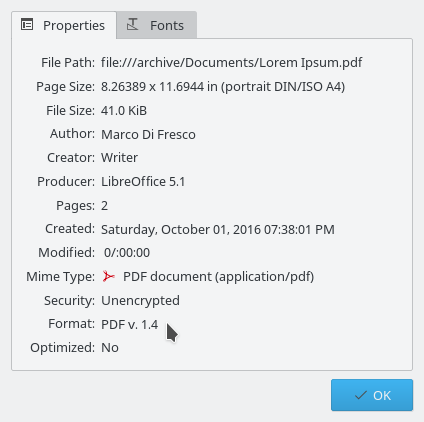Click the red PDF mime type icon
The height and width of the screenshot is (422, 424).
click(108, 276)
